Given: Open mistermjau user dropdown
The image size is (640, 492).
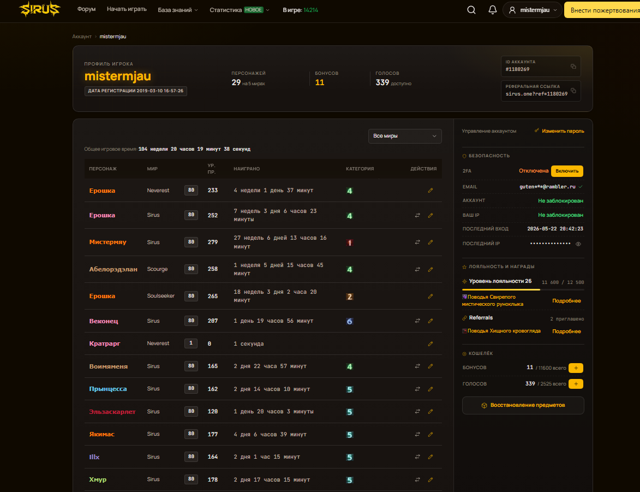Looking at the screenshot, I should 532,10.
